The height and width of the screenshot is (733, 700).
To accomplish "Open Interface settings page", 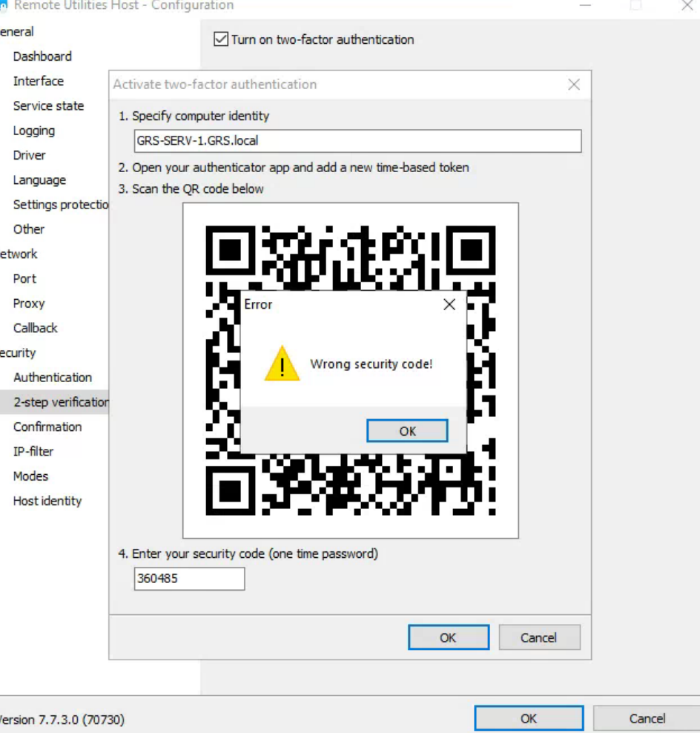I will coord(39,82).
